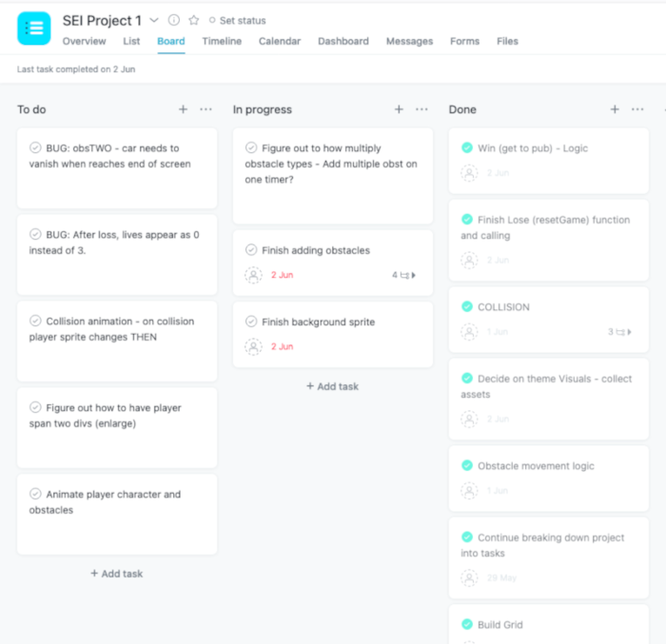Click 2 Jun due date on Finish adding obstacles
Screen dimensions: 666x644
tap(282, 275)
